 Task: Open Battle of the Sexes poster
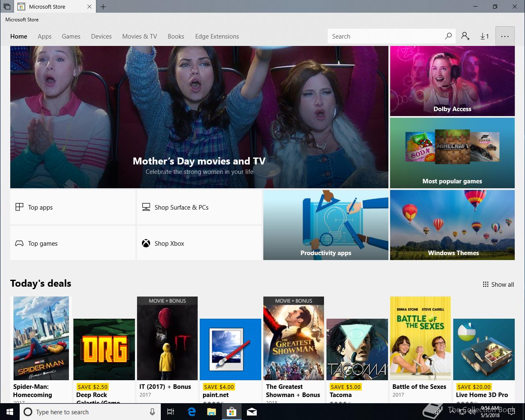pos(420,338)
